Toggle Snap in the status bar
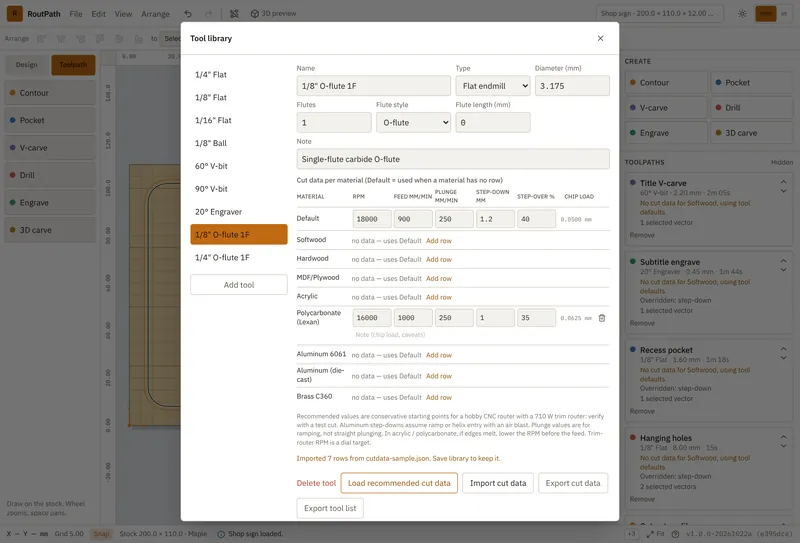Screen dimensions: 800x543 click(x=102, y=534)
